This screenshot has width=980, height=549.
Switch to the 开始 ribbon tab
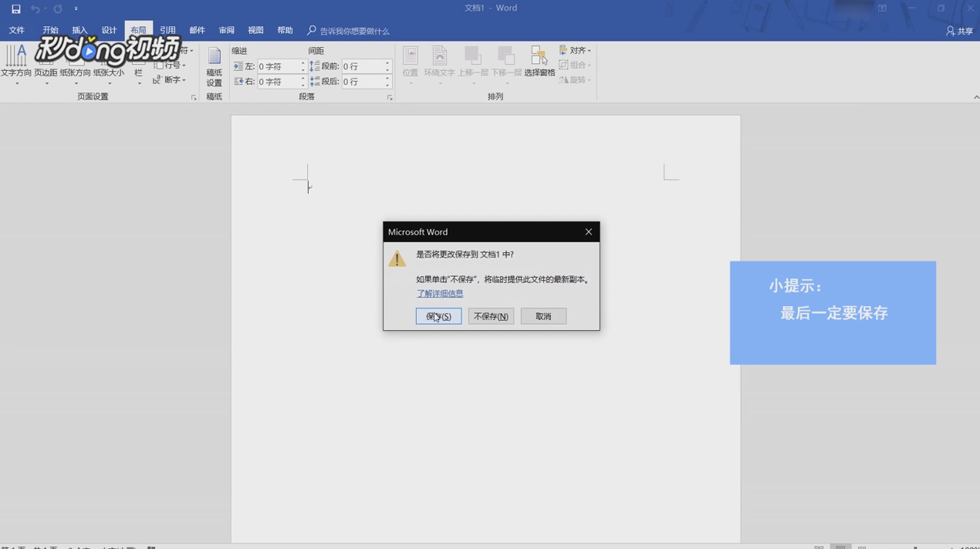pyautogui.click(x=50, y=30)
